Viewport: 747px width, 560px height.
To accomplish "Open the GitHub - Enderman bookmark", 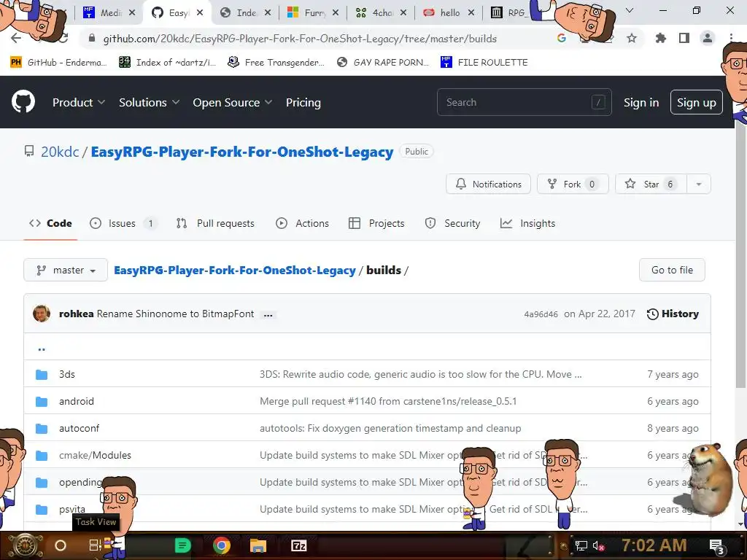I will [x=58, y=63].
